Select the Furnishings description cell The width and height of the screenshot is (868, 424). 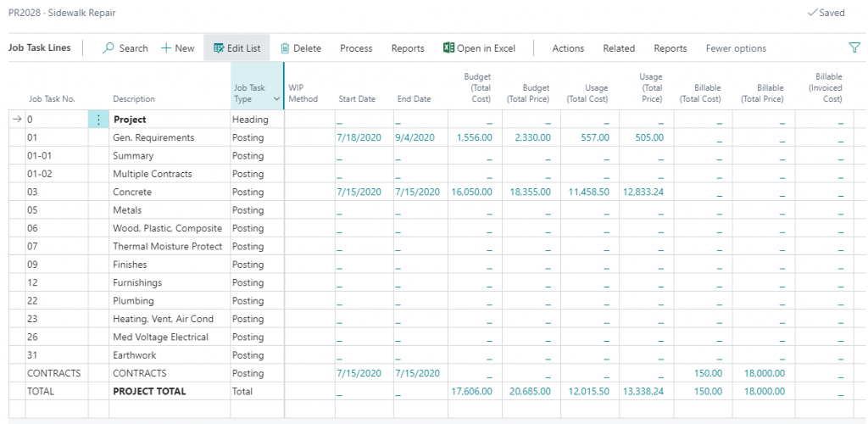pyautogui.click(x=170, y=282)
